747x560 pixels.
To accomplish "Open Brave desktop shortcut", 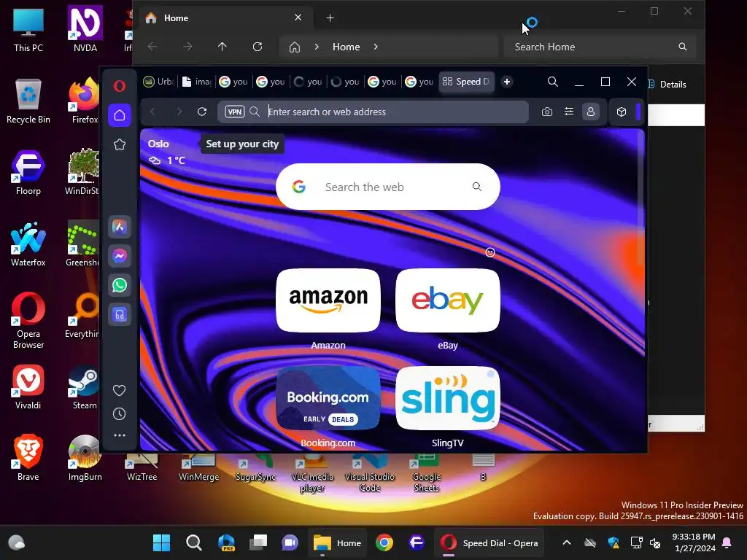I will [x=28, y=458].
